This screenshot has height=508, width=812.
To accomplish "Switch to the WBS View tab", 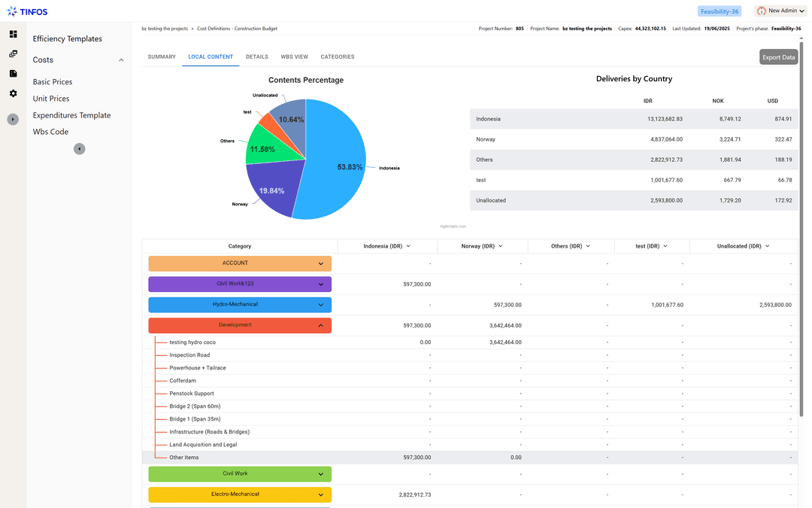I will tap(294, 57).
